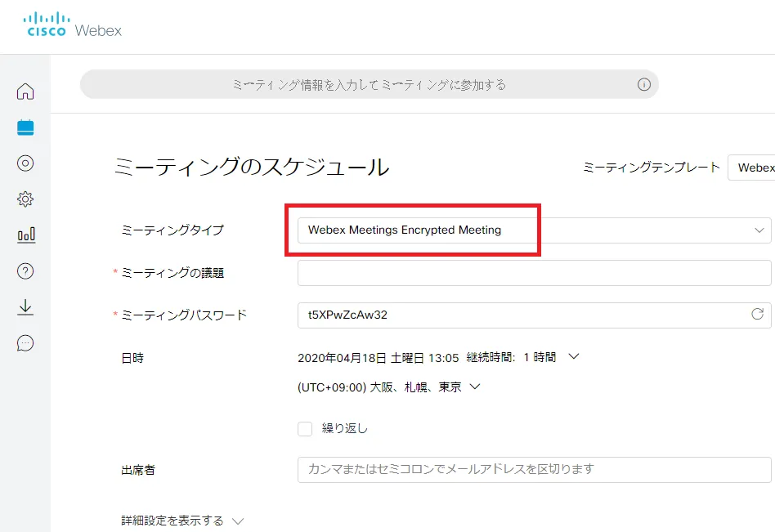Click the Downloads arrow icon in sidebar
Screen dimensions: 775x532
(x=25, y=307)
